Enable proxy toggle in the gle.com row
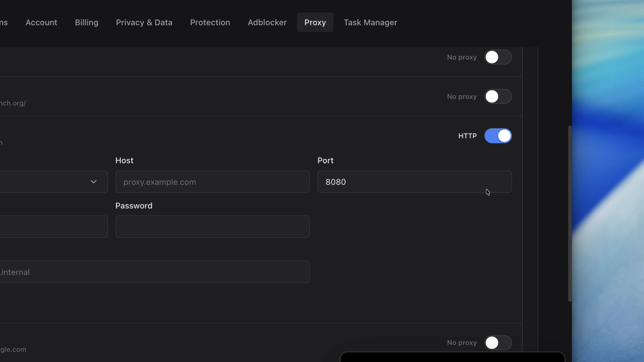This screenshot has width=644, height=362. click(x=498, y=343)
